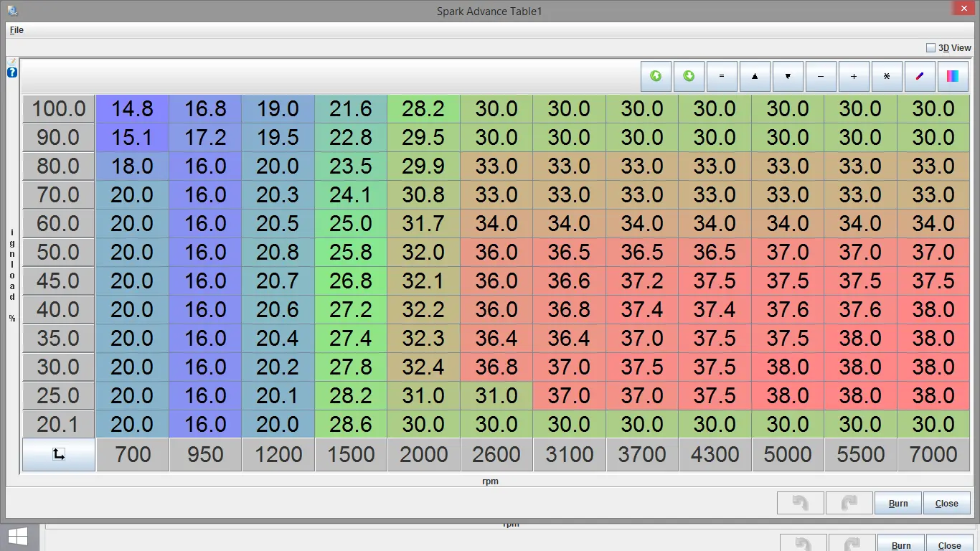Select the 5000 rpm axis bin
The width and height of the screenshot is (980, 551).
[x=788, y=454]
